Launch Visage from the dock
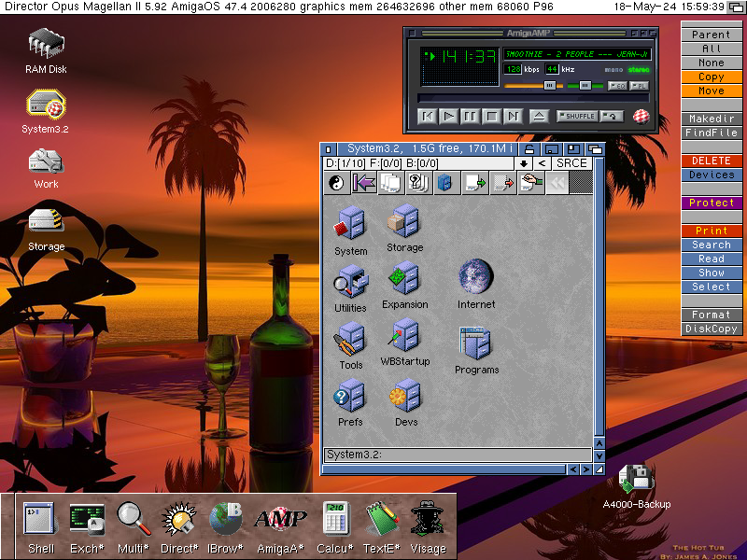747x560 pixels. click(428, 518)
